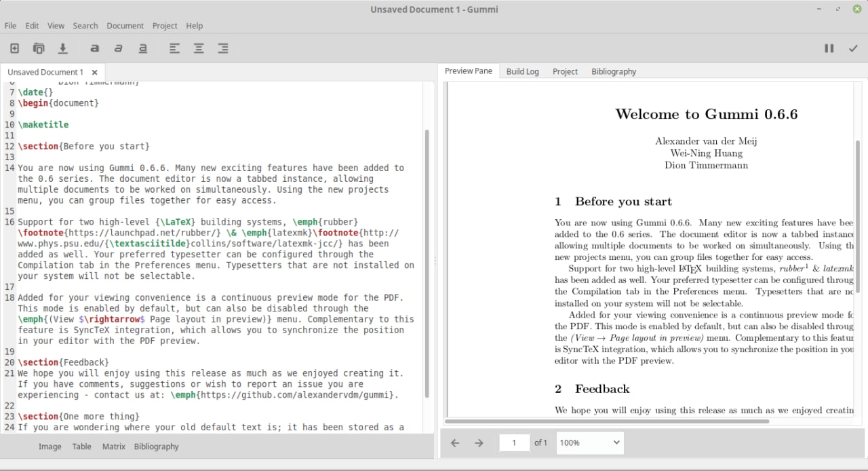This screenshot has width=868, height=471.
Task: Click the bottom Bibliography insert button
Action: (157, 447)
